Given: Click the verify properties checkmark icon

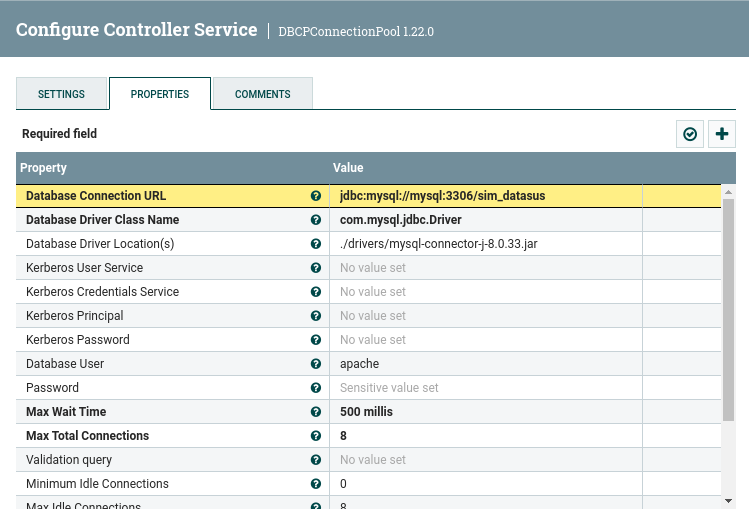Looking at the screenshot, I should pos(690,134).
